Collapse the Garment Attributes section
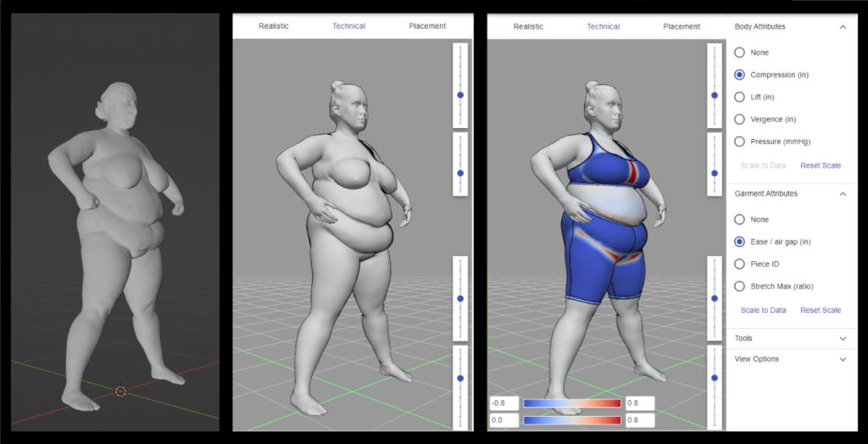 click(843, 194)
